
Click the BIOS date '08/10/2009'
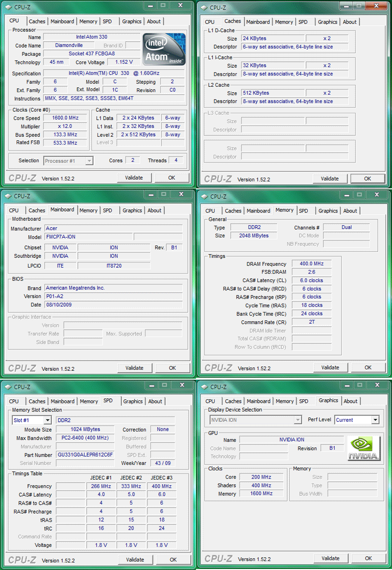pos(113,305)
